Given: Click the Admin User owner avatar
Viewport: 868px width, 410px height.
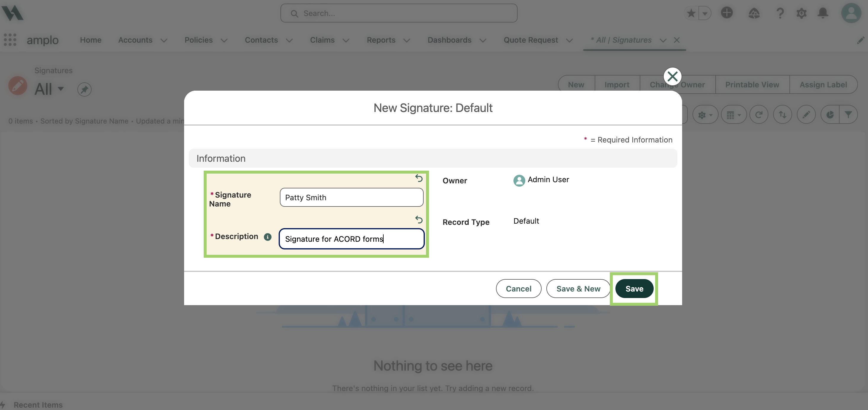Looking at the screenshot, I should pyautogui.click(x=519, y=180).
